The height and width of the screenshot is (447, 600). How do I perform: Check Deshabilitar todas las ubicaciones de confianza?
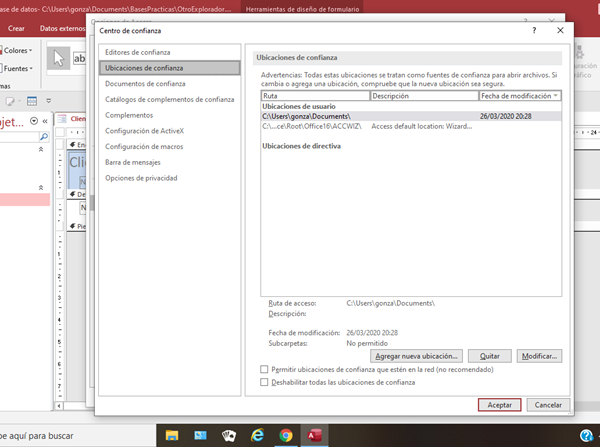click(264, 382)
